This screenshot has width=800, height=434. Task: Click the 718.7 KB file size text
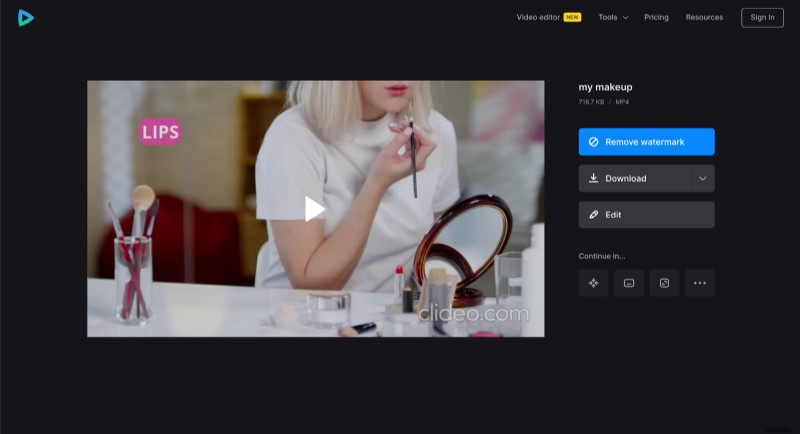pyautogui.click(x=591, y=102)
